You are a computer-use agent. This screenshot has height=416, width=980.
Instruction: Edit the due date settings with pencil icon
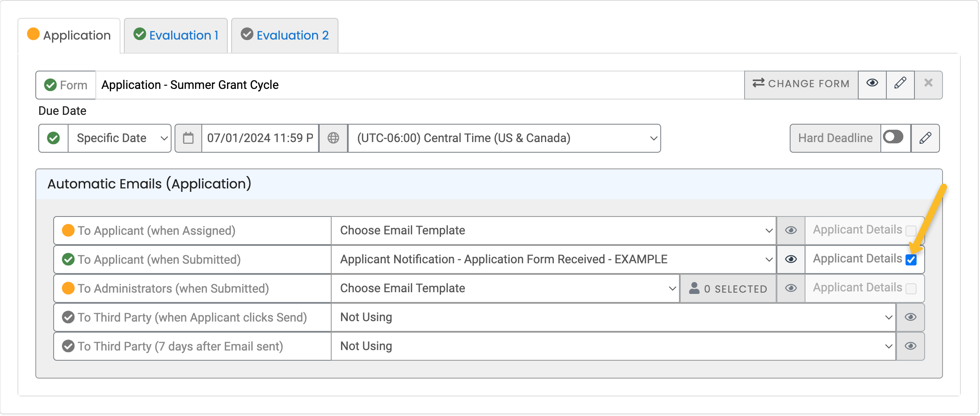point(926,138)
